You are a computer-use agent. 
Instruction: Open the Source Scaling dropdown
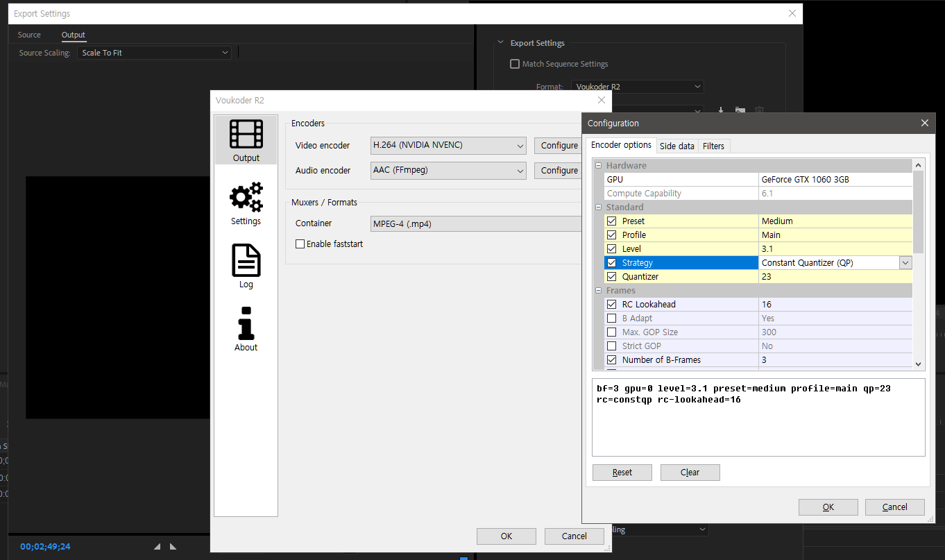click(154, 53)
